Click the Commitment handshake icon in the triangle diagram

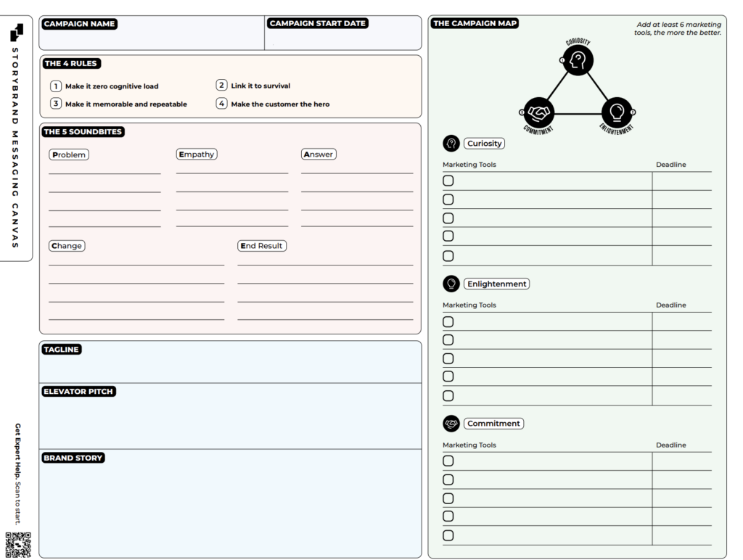tap(538, 112)
